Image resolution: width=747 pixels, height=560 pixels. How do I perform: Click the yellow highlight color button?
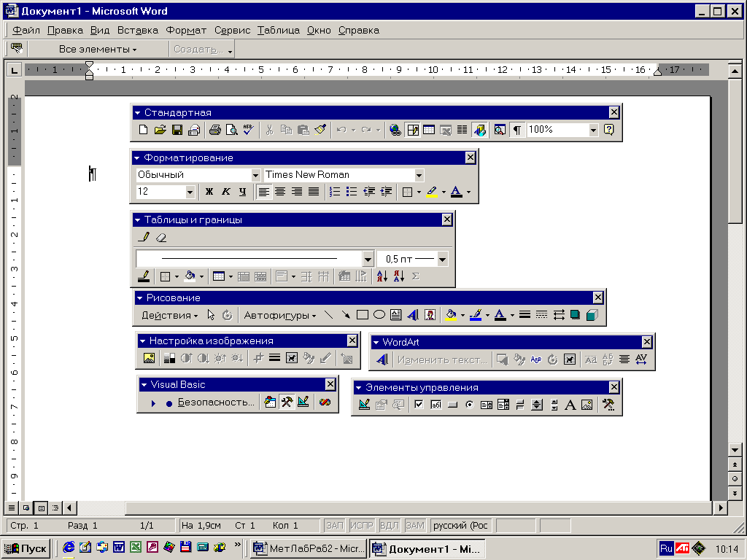[x=432, y=192]
